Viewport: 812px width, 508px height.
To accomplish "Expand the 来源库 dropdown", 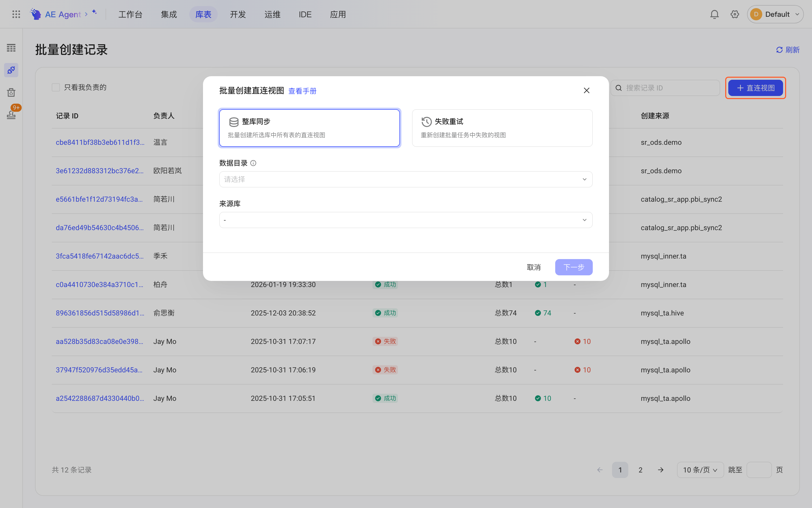I will tap(406, 220).
